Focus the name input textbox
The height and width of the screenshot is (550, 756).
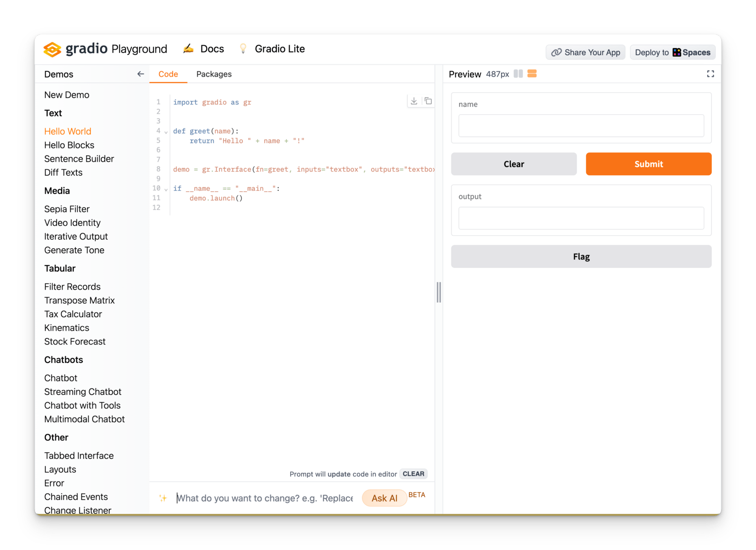pyautogui.click(x=581, y=125)
